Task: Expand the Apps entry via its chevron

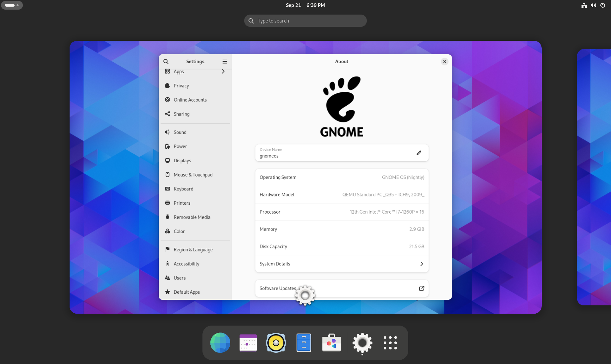Action: pyautogui.click(x=223, y=71)
